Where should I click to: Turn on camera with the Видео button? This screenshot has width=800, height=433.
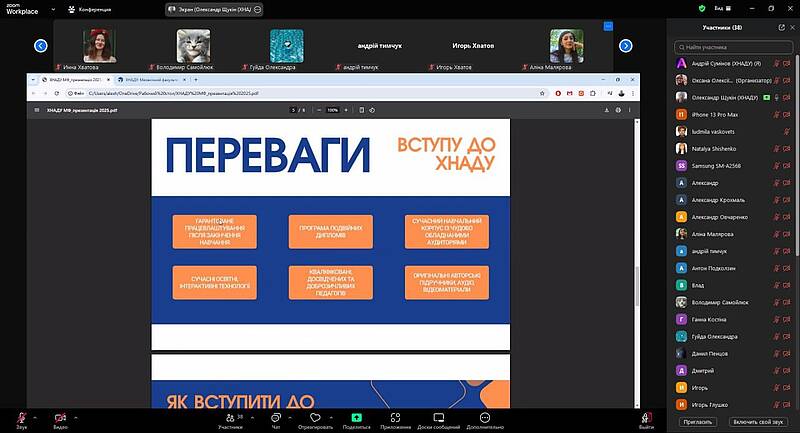point(60,418)
